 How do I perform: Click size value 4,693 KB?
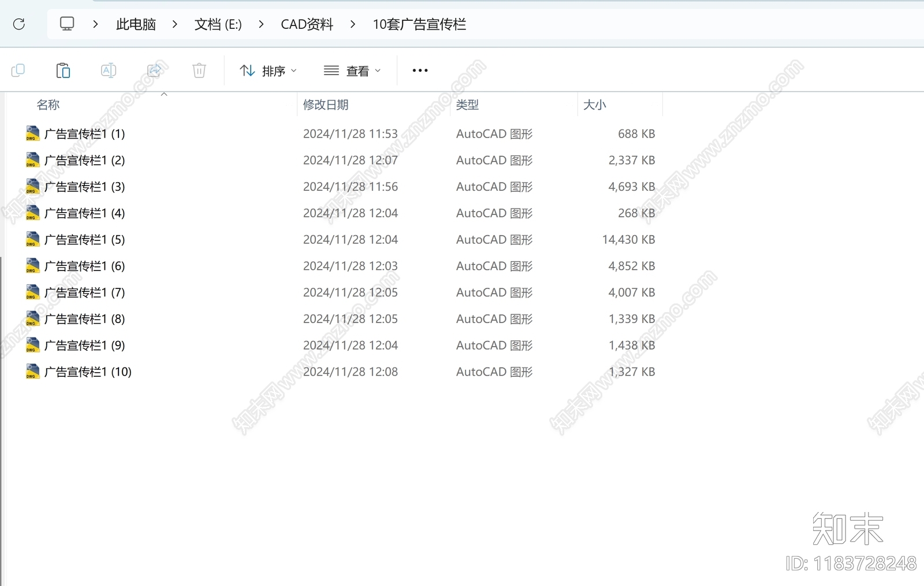pos(632,187)
